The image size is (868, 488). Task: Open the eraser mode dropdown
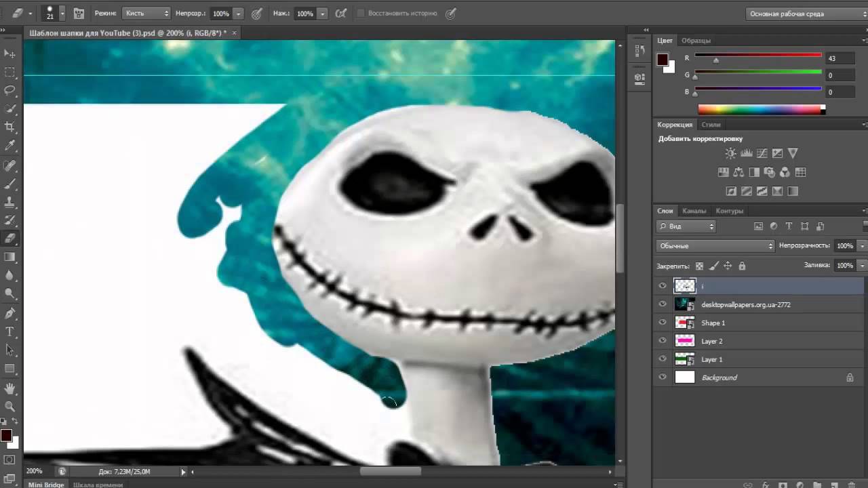[146, 14]
